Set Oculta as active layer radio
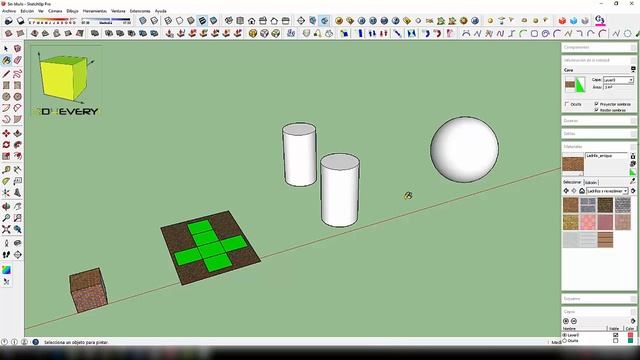Screen dimensions: 640x360 point(565,340)
